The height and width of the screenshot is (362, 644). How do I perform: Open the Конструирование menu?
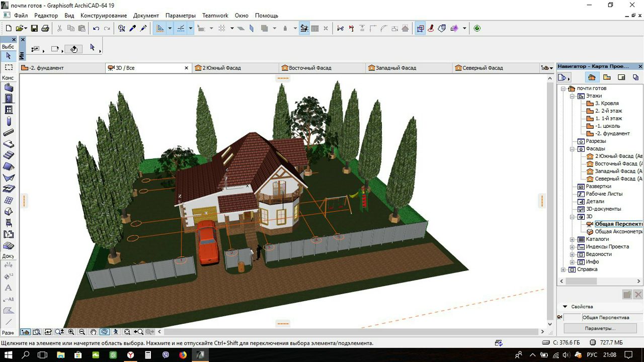coord(104,16)
